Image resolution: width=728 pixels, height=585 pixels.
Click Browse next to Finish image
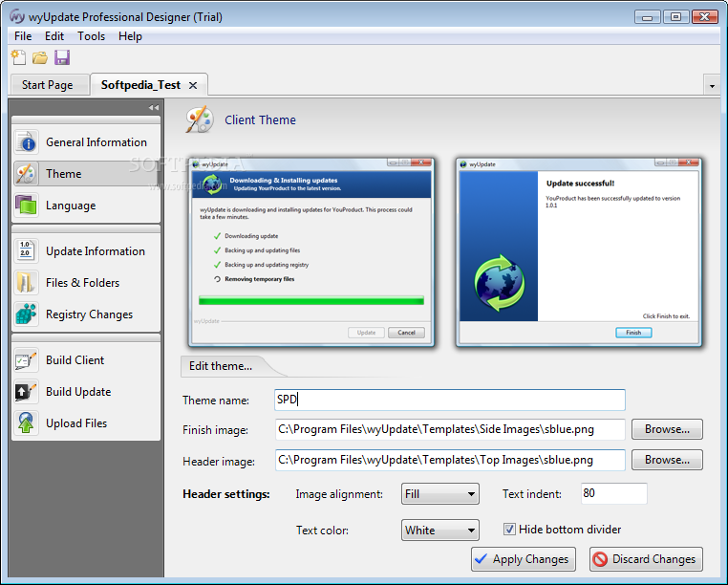(667, 429)
